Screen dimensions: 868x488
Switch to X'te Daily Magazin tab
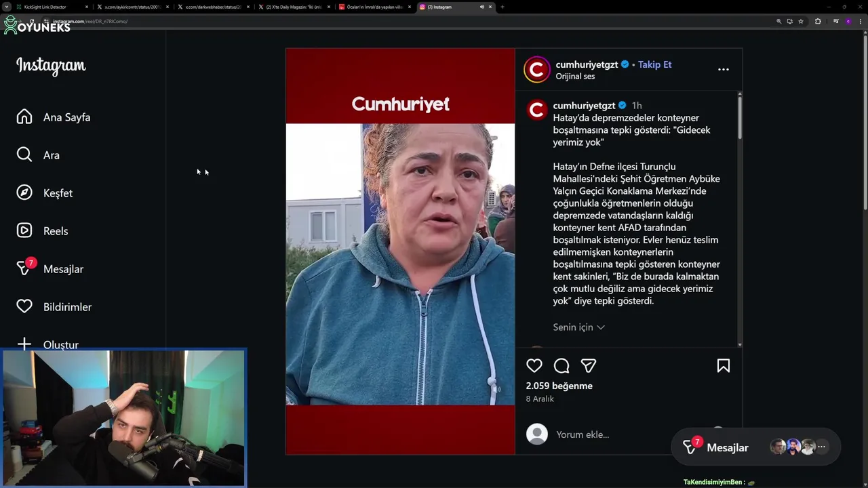point(294,7)
